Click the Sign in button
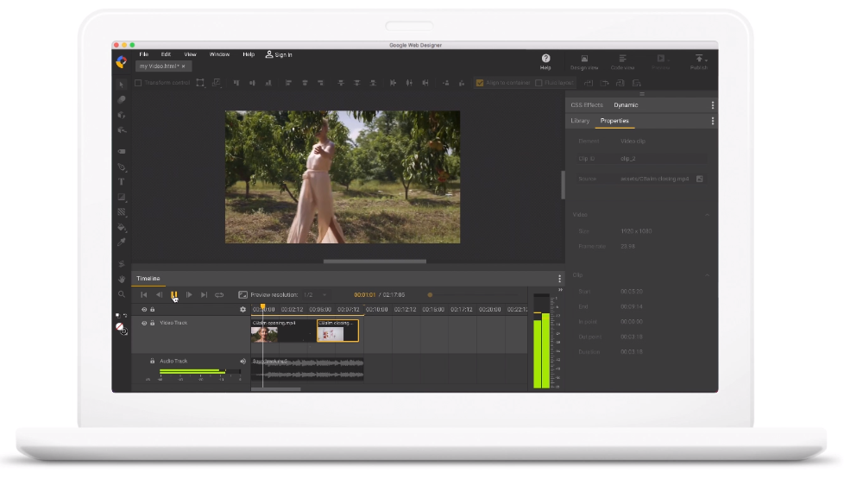Screen dimensions: 844x504 pos(279,54)
